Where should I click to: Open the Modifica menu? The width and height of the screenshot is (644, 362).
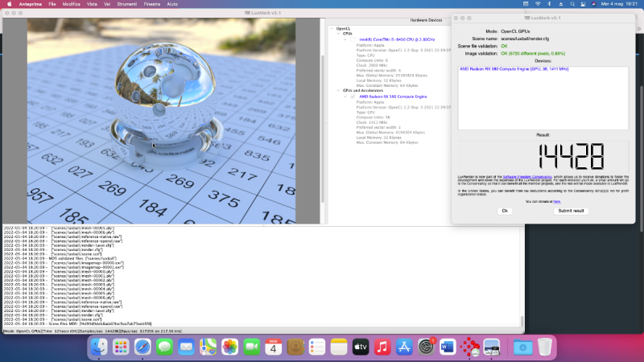[72, 4]
